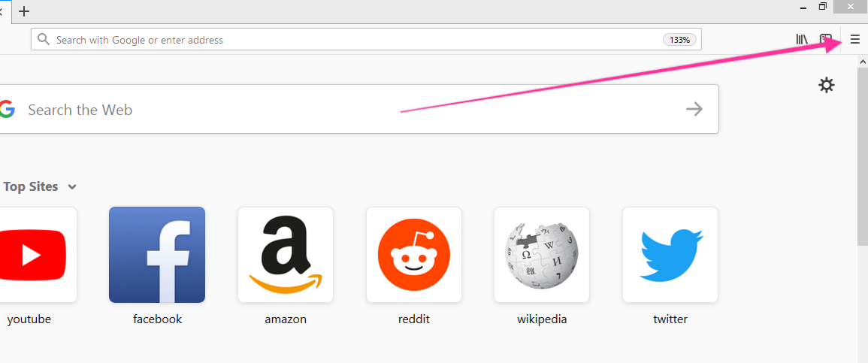Toggle the sidebar view icon
This screenshot has width=868, height=363.
pos(826,39)
